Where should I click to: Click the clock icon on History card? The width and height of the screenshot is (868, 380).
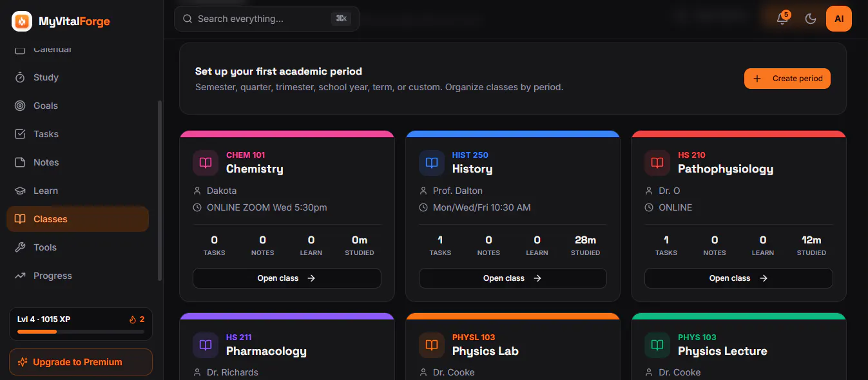[x=423, y=207]
